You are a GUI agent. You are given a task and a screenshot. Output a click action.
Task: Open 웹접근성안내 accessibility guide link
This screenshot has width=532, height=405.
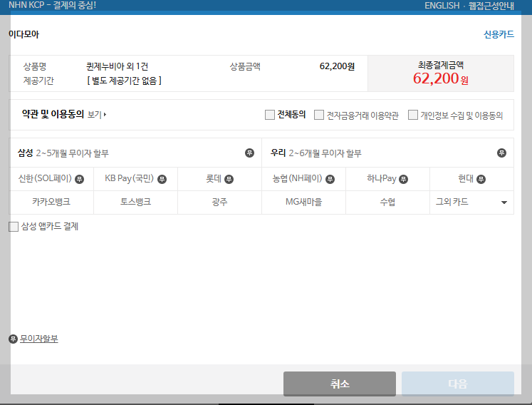tap(491, 6)
